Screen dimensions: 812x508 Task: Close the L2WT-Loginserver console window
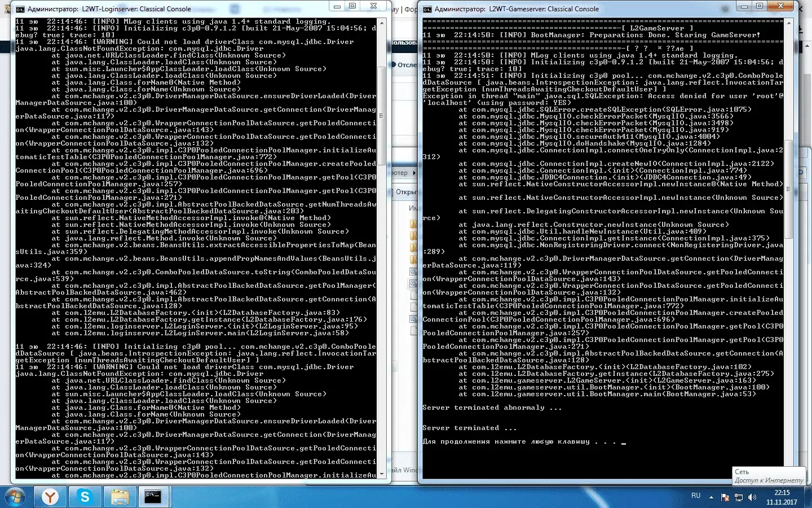point(374,6)
